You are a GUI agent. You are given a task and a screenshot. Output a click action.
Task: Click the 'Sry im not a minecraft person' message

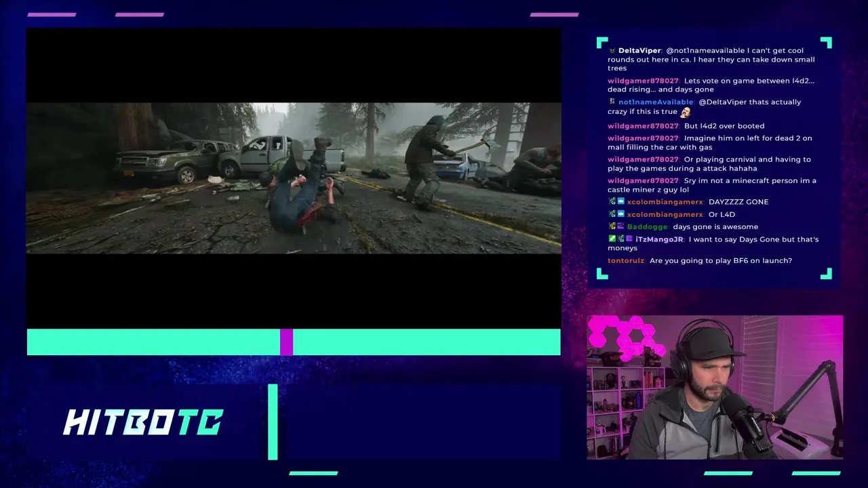[711, 185]
